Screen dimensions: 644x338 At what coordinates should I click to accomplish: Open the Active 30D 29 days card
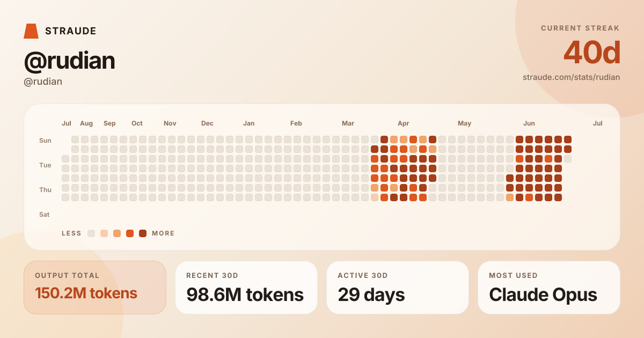398,288
